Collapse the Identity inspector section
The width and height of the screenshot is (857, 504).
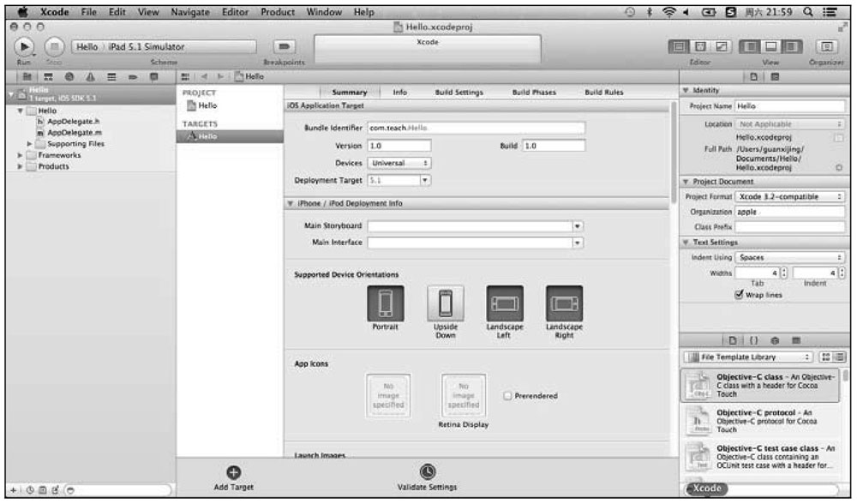click(x=686, y=90)
